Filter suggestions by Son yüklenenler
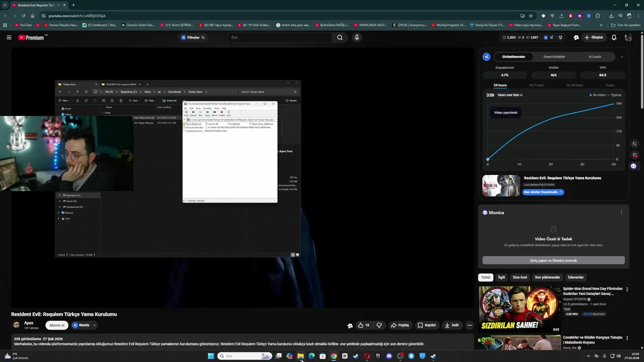 click(x=547, y=278)
